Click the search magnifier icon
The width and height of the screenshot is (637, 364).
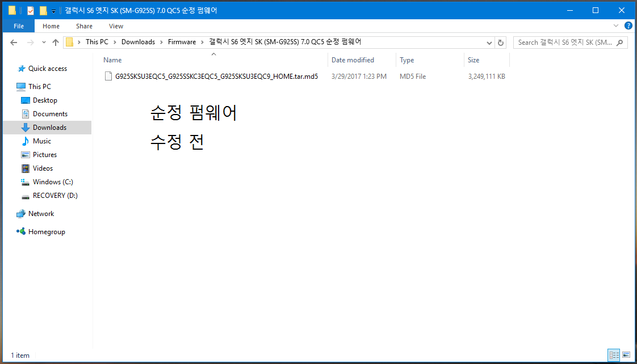[x=620, y=43]
